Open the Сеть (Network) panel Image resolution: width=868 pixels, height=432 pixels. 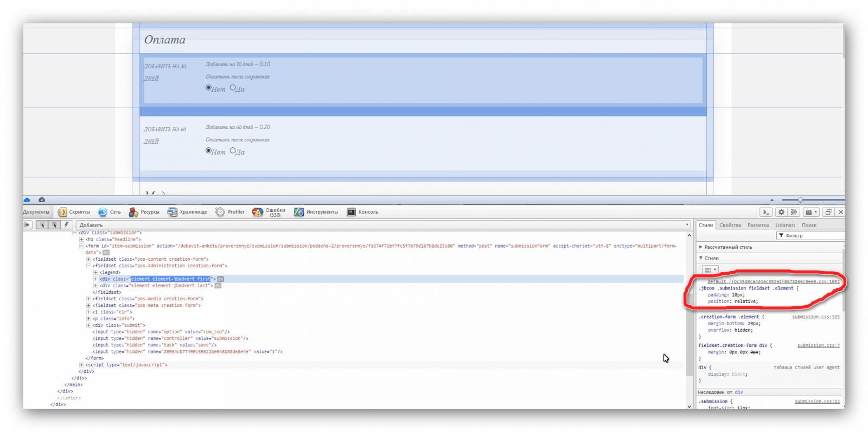tap(110, 212)
